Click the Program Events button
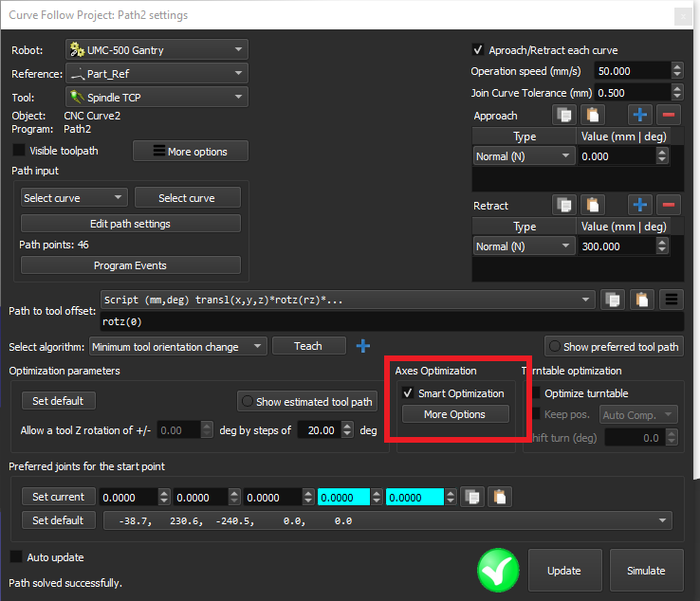This screenshot has width=700, height=601. (x=131, y=265)
